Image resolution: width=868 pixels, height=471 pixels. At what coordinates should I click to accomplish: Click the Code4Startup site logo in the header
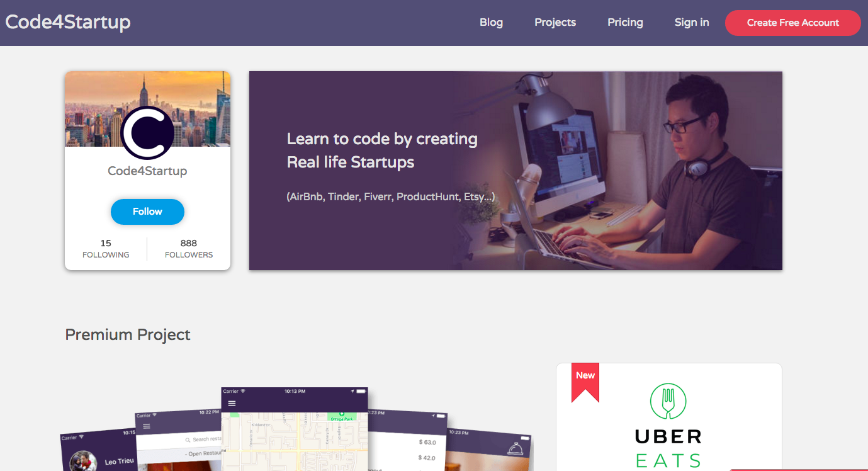68,22
